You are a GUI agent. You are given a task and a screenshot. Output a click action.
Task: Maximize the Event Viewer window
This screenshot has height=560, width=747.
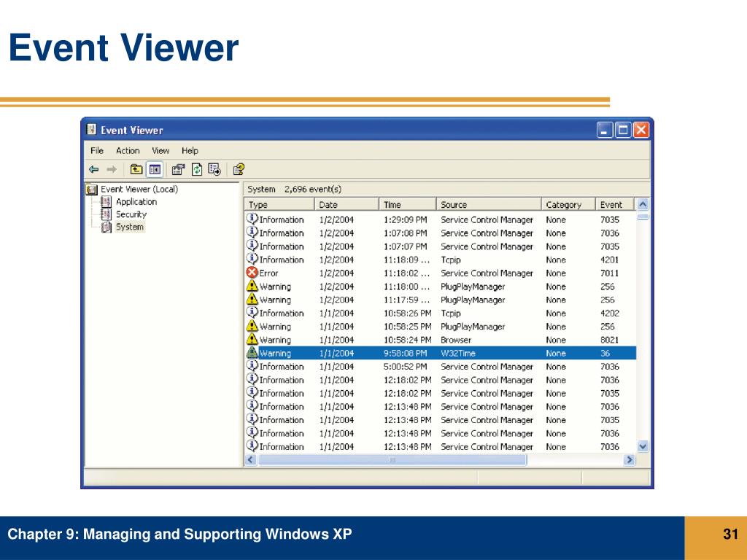pyautogui.click(x=623, y=130)
